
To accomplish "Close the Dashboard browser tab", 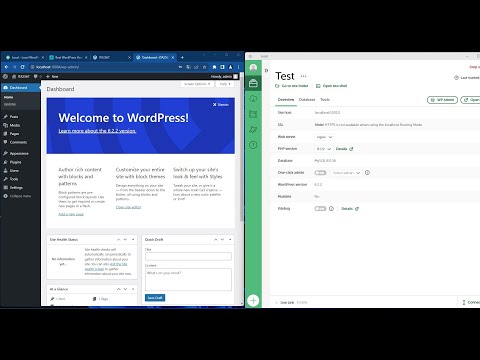I will tap(173, 57).
